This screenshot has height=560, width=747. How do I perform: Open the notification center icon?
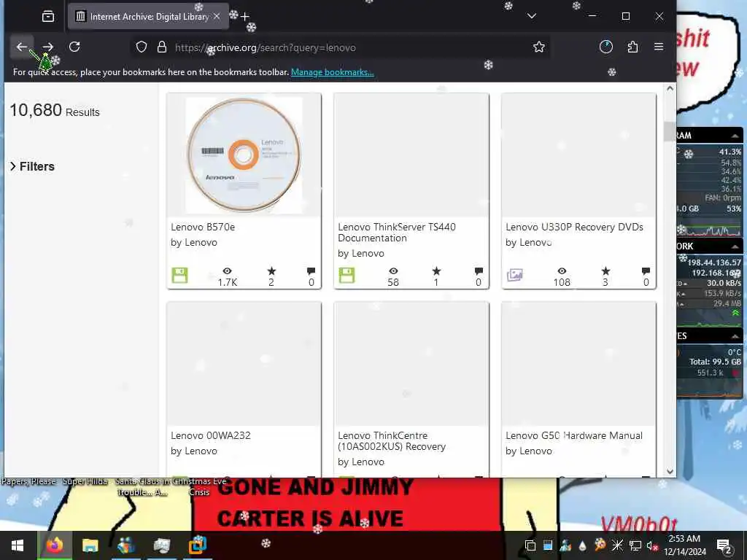724,545
